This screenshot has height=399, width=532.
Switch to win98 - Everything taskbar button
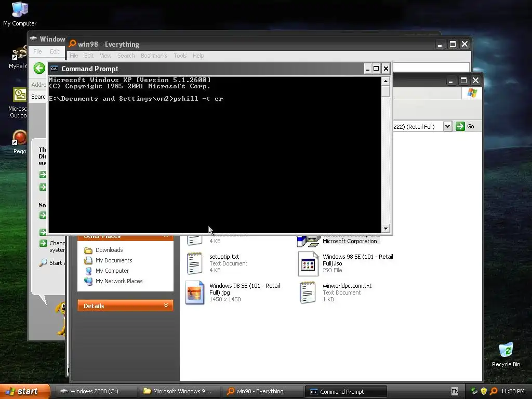coord(262,391)
